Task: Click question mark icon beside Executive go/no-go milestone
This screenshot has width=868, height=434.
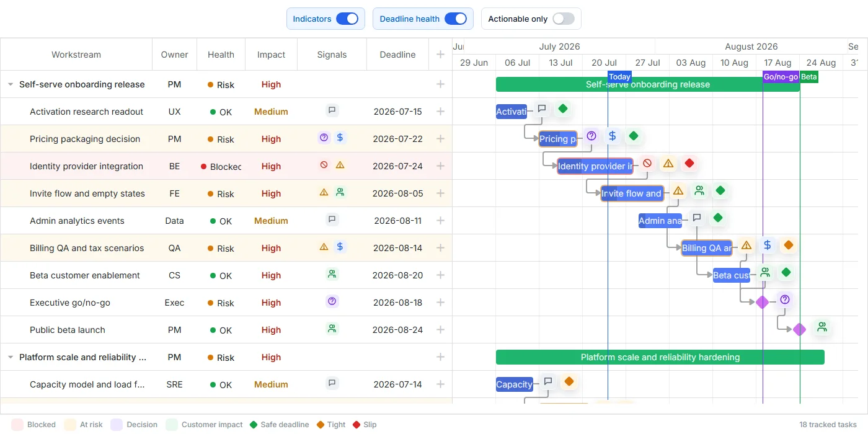Action: pyautogui.click(x=784, y=300)
